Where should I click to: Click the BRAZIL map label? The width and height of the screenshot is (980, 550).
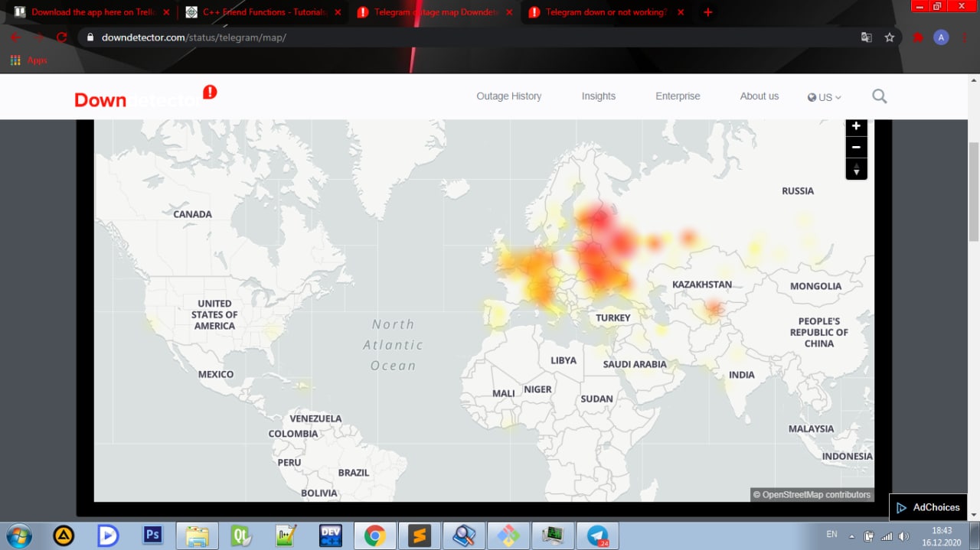click(354, 473)
